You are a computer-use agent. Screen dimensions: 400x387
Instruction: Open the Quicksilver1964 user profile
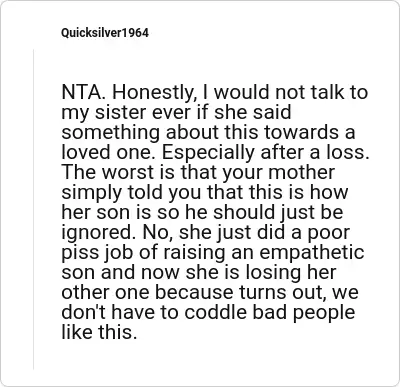[105, 33]
